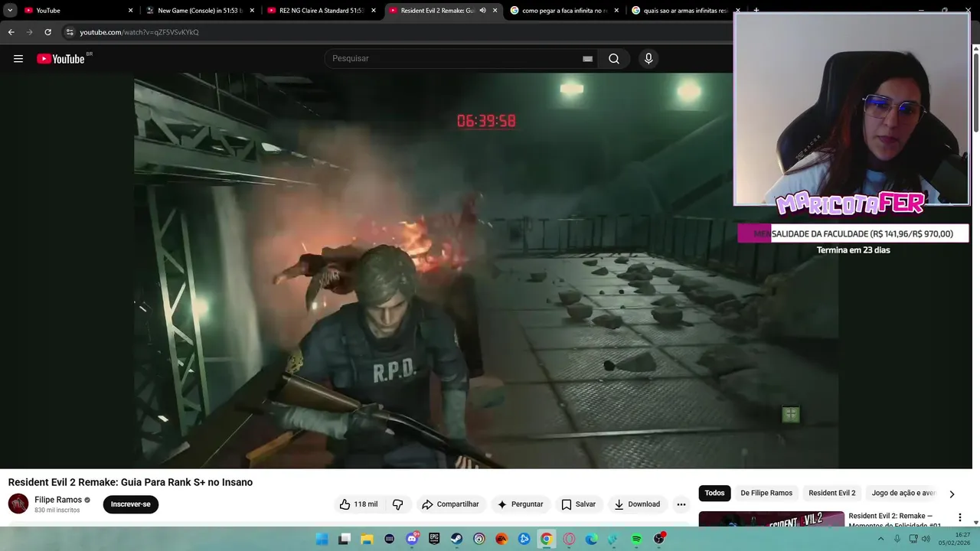Open the YouTube hamburger guide menu
The height and width of the screenshot is (551, 980).
(x=18, y=59)
